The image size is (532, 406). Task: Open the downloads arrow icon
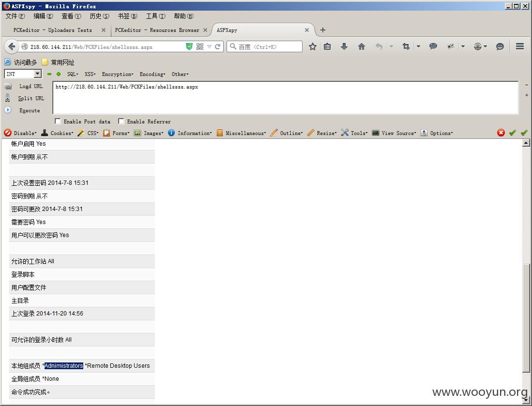tap(344, 46)
